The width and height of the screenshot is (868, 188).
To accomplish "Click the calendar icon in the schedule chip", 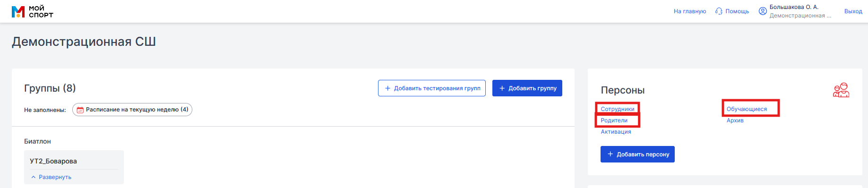I will [x=80, y=110].
